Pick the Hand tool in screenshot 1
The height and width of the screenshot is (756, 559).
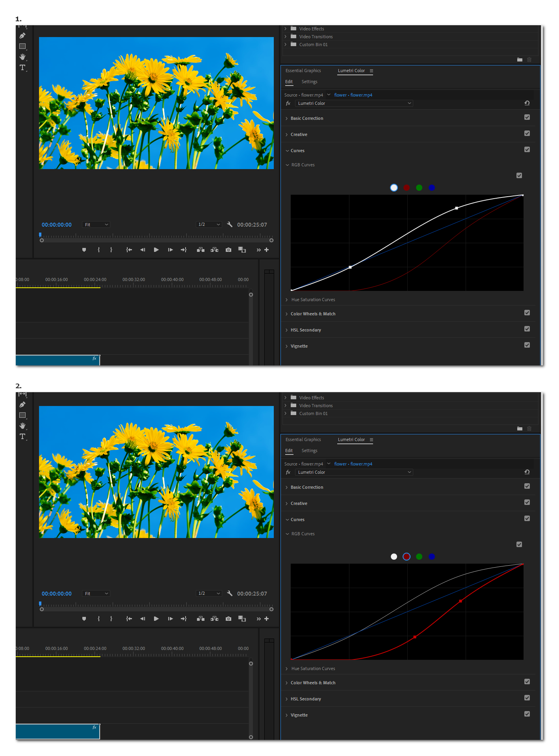(x=22, y=57)
